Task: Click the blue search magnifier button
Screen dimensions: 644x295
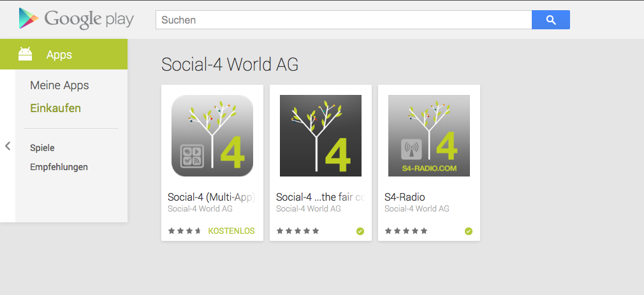Action: tap(551, 20)
